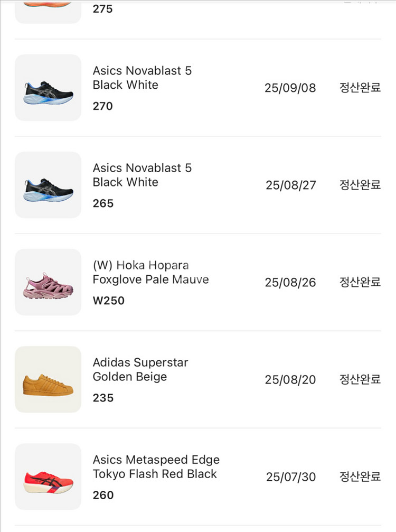Tap the Adidas Superstar Golden Beige shoe image
Viewport: 396px width, 532px height.
click(48, 379)
